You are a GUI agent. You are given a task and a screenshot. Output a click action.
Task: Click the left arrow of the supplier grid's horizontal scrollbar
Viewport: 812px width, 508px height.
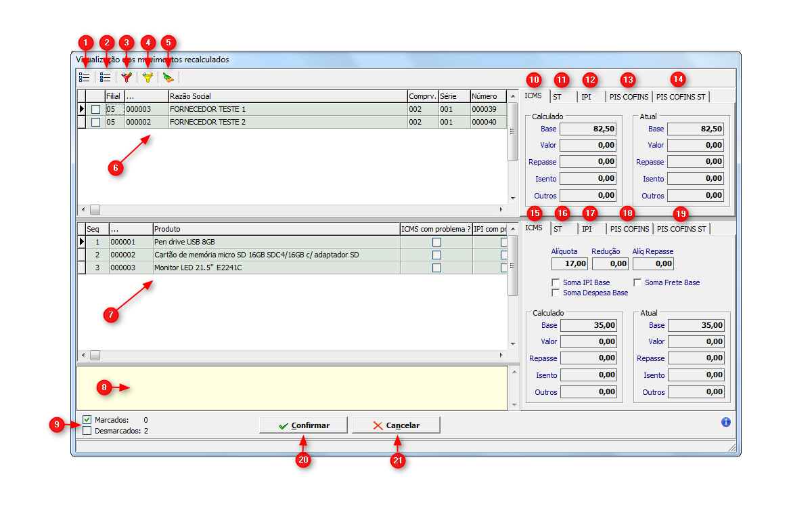[x=83, y=210]
